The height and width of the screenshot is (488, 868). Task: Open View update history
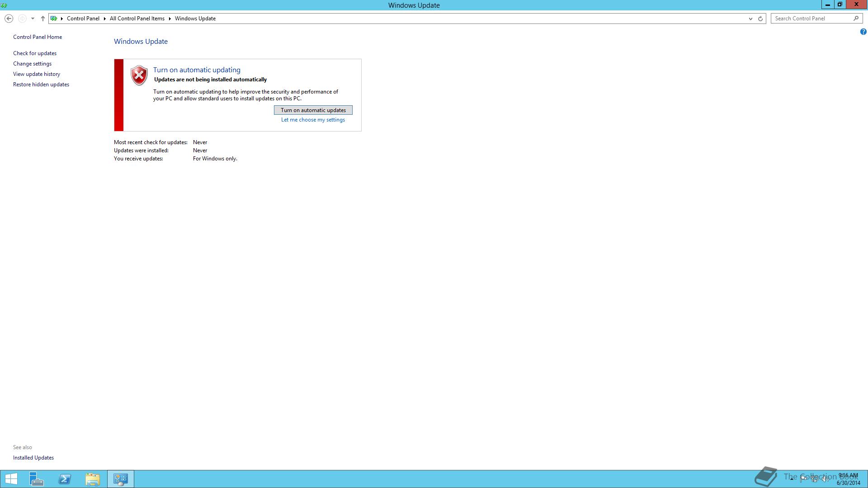pos(37,74)
